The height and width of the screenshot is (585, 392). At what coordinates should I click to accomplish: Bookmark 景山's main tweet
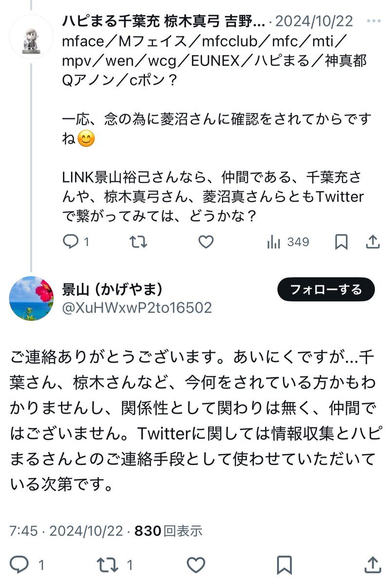(x=284, y=565)
